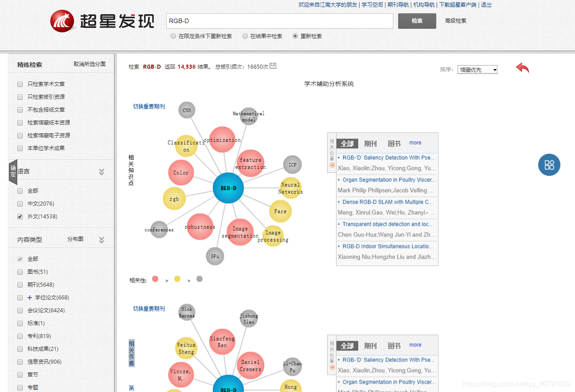The height and width of the screenshot is (392, 575).
Task: Click the citation count chart icon
Action: (x=273, y=66)
